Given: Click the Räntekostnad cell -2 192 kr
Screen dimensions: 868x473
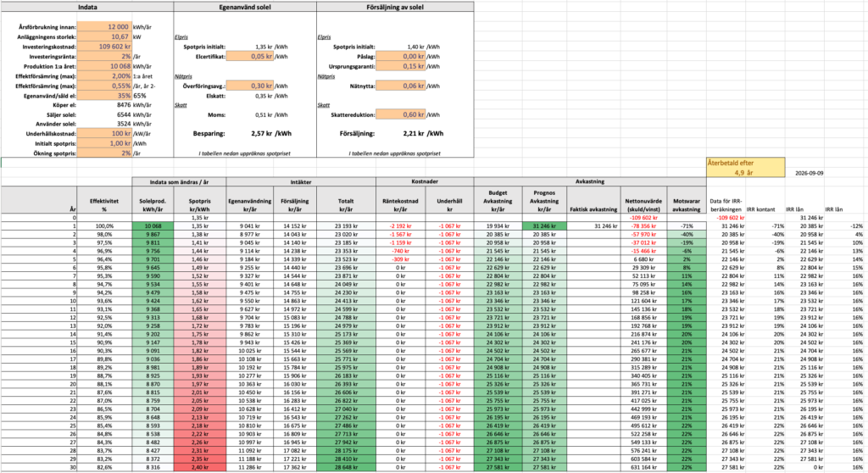Looking at the screenshot, I should click(x=401, y=226).
